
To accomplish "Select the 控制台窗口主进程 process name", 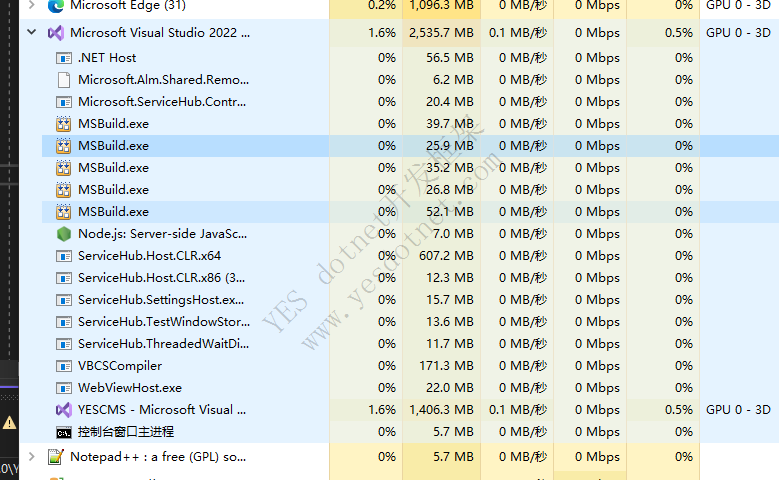I will pyautogui.click(x=126, y=431).
